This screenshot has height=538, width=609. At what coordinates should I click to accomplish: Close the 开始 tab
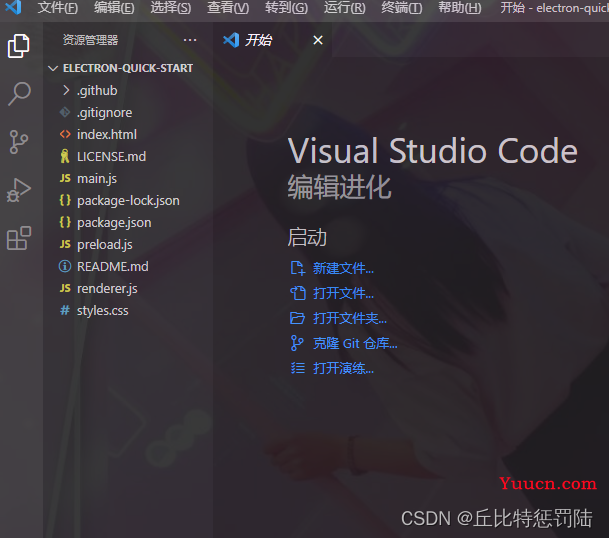tap(318, 40)
